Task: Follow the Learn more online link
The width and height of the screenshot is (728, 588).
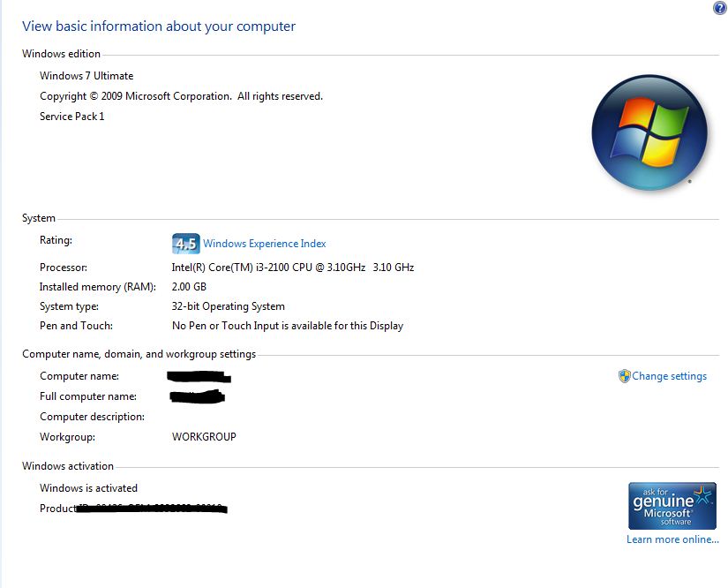Action: [672, 539]
